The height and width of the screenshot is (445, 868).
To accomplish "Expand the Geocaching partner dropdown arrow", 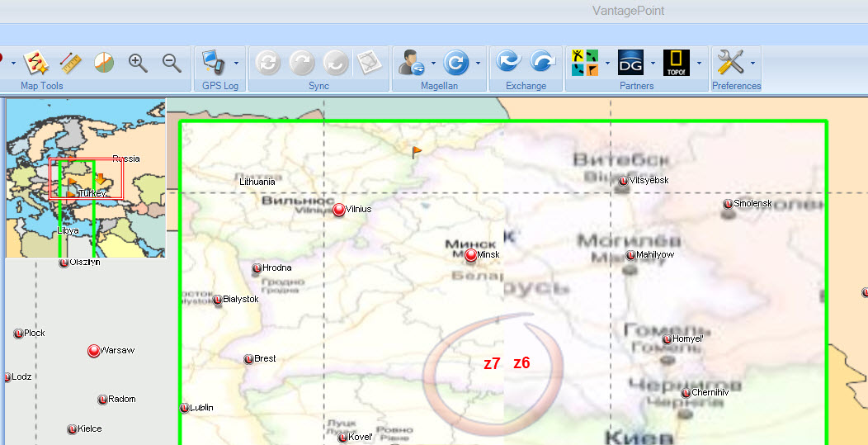I will 608,63.
